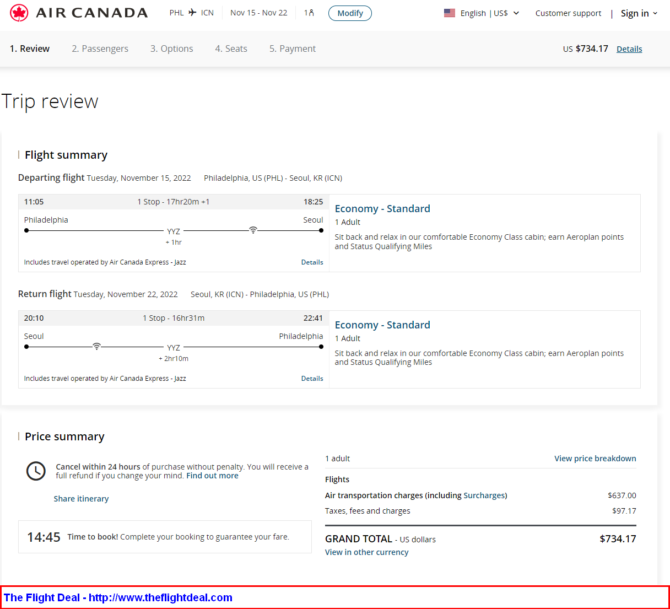Click Economy - Standard for return flight
This screenshot has width=670, height=609.
point(382,325)
